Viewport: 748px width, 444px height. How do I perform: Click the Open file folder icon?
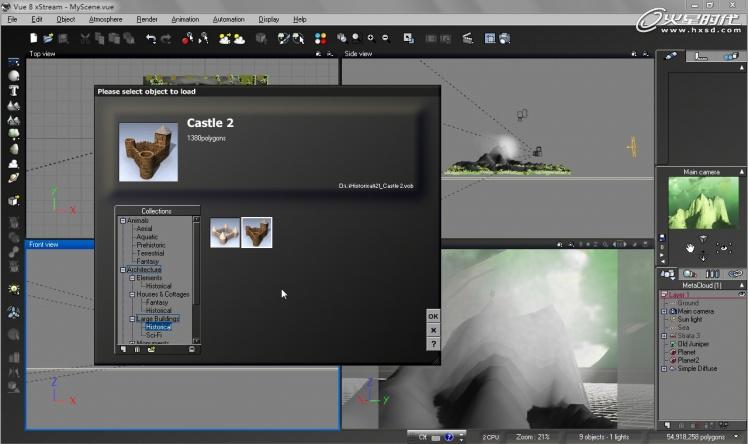click(48, 38)
